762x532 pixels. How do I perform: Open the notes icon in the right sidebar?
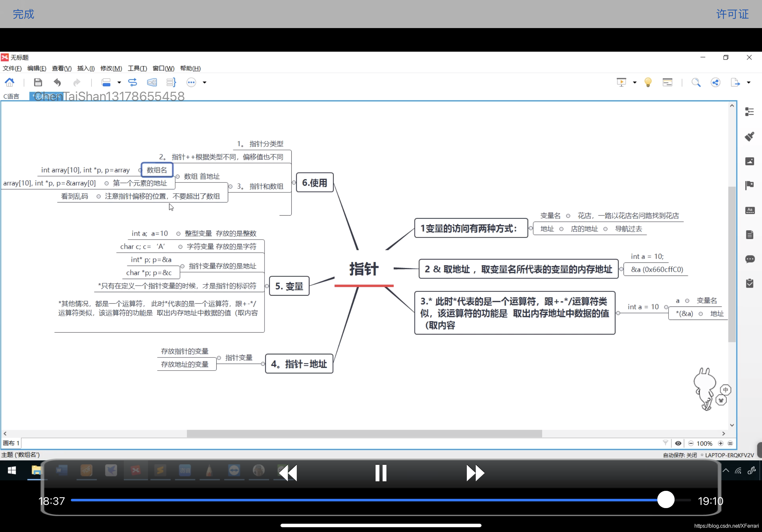tap(750, 234)
